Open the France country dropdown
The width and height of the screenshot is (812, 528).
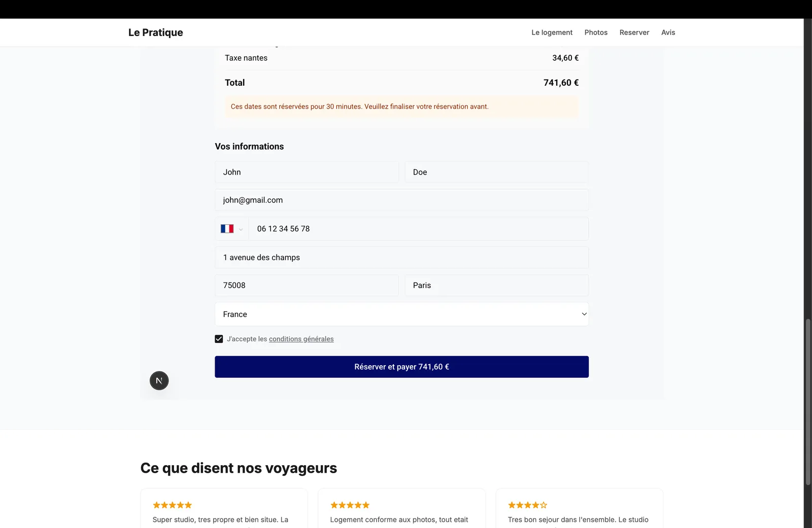[x=401, y=314]
